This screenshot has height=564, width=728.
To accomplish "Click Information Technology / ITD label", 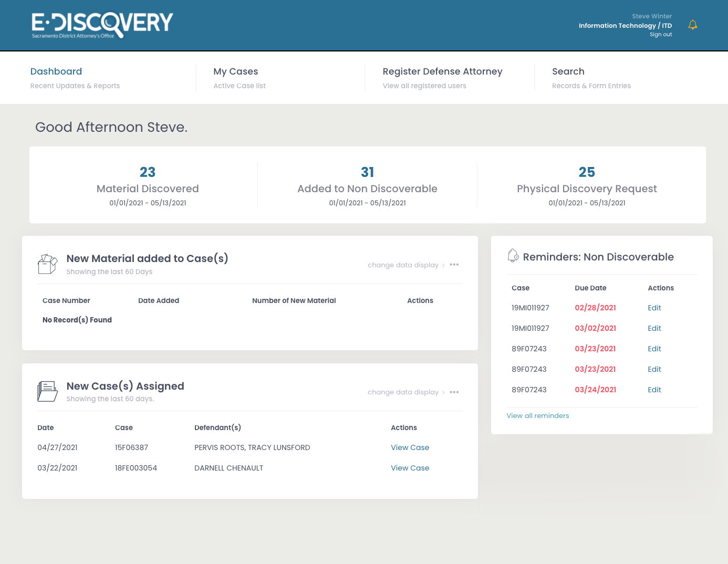I will [625, 26].
